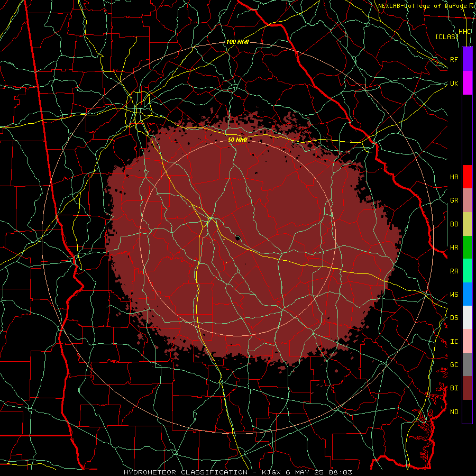
Task: Click the UK magenta legend swatch
Action: (467, 83)
